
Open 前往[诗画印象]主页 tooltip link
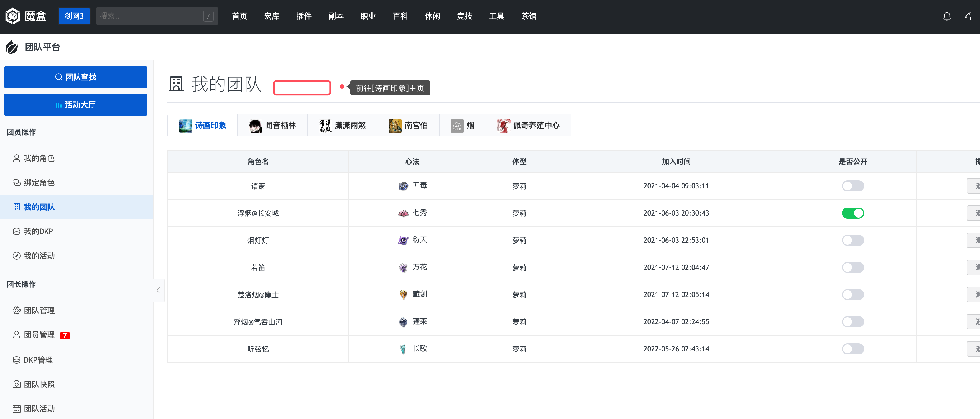point(390,88)
